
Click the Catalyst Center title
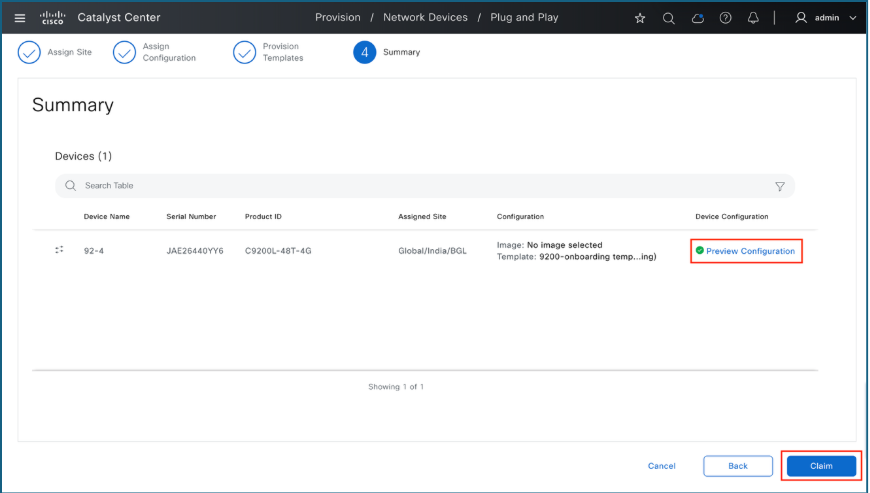pos(119,18)
